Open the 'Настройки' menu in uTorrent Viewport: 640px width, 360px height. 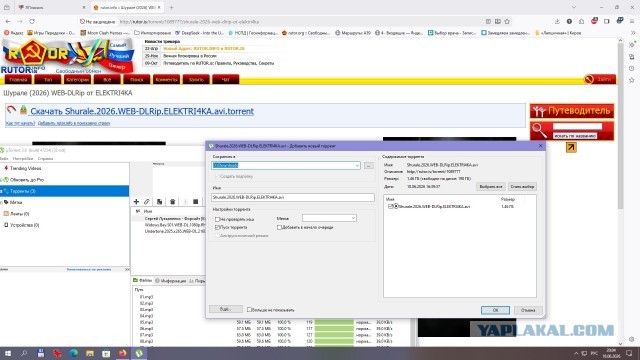[23, 158]
